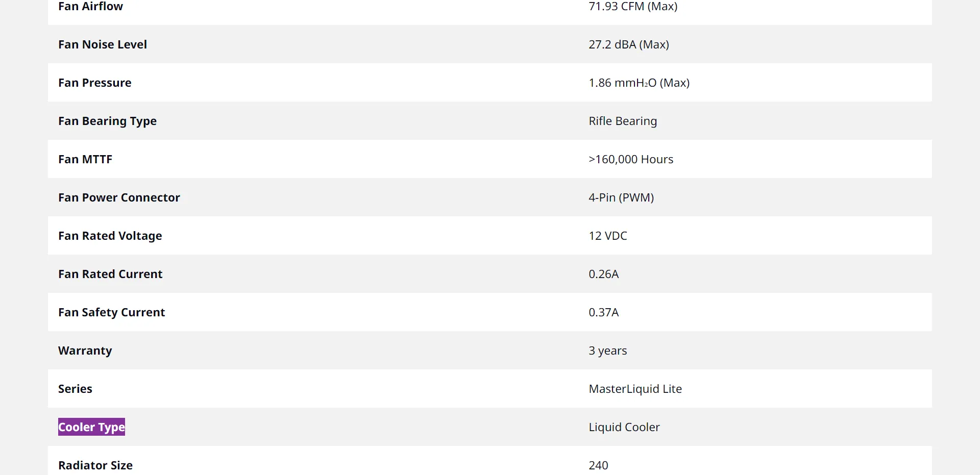
Task: Select the Liquid Cooler value text
Action: tap(624, 427)
